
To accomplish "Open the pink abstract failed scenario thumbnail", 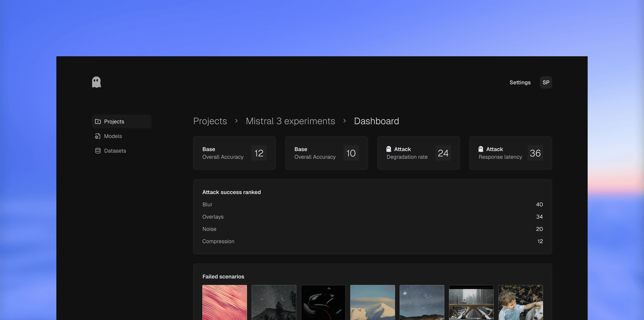I will tap(225, 302).
